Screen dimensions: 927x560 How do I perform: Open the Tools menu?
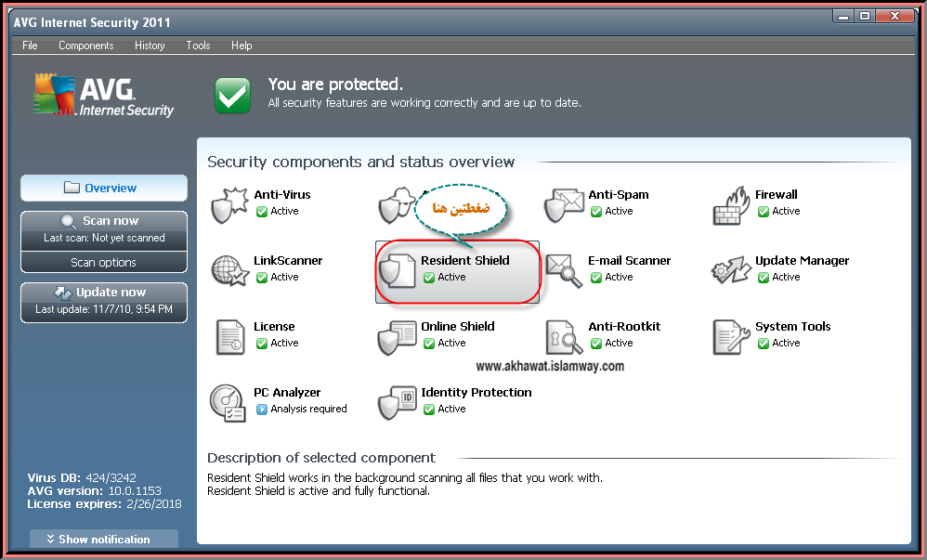198,46
